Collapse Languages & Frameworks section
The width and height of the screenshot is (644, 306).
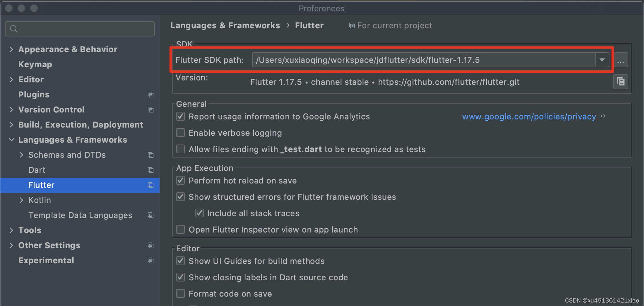(11, 140)
